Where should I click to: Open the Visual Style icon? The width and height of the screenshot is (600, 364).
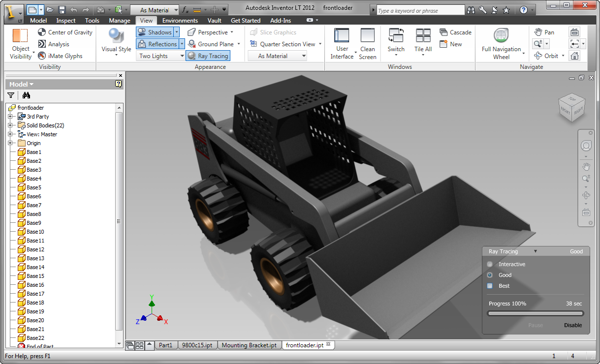[116, 41]
